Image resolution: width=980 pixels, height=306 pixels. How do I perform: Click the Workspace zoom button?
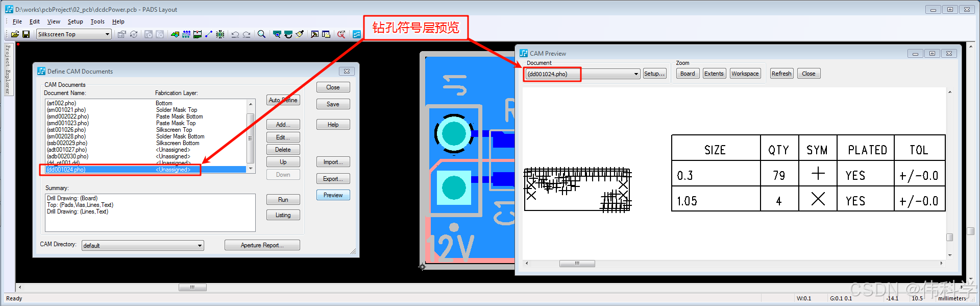click(x=745, y=74)
